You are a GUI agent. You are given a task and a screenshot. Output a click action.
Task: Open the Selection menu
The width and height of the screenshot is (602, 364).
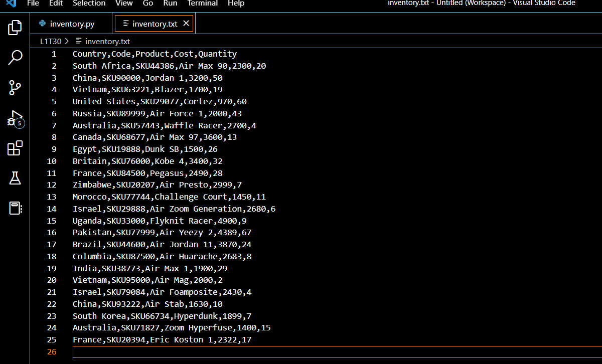pyautogui.click(x=89, y=4)
